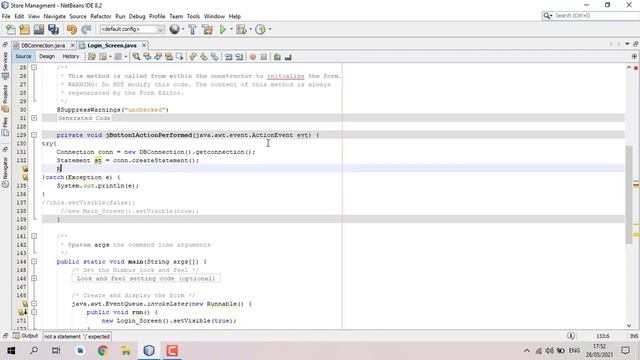Click the New File toolbar icon
Image resolution: width=640 pixels, height=360 pixels.
[x=11, y=29]
